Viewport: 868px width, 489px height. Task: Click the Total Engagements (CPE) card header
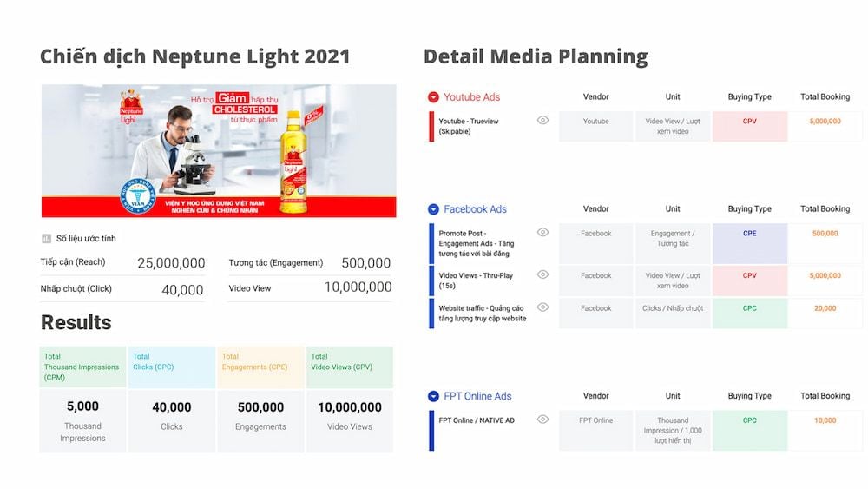(260, 367)
